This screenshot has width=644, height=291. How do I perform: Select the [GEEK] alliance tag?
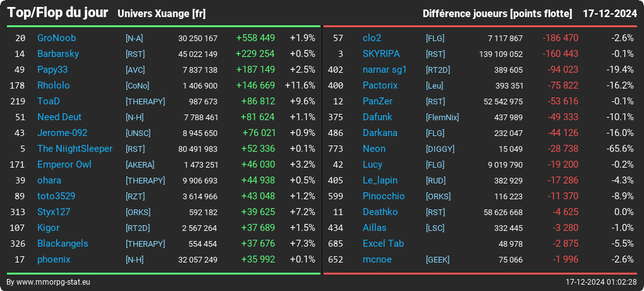point(437,260)
